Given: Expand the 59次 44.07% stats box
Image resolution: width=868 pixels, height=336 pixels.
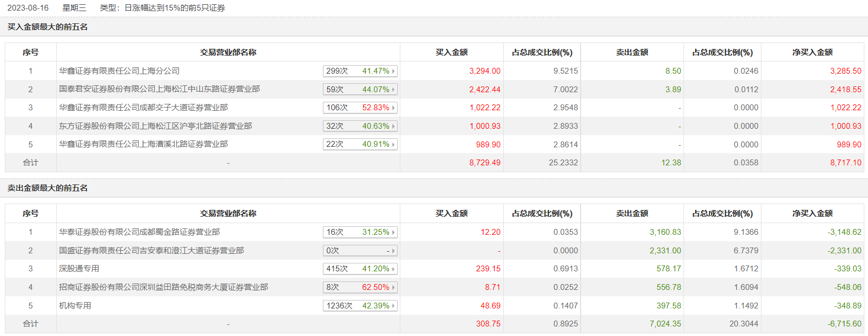Looking at the screenshot, I should [360, 90].
